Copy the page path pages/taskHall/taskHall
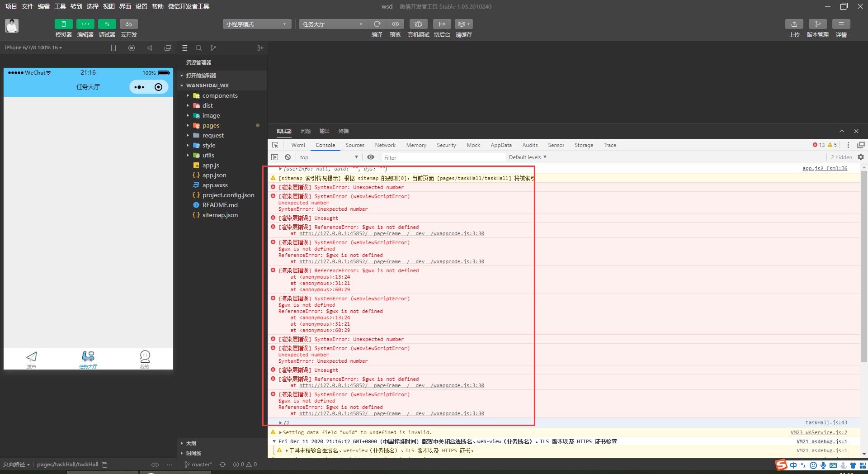Screen dimensions: 868x474 [105, 465]
